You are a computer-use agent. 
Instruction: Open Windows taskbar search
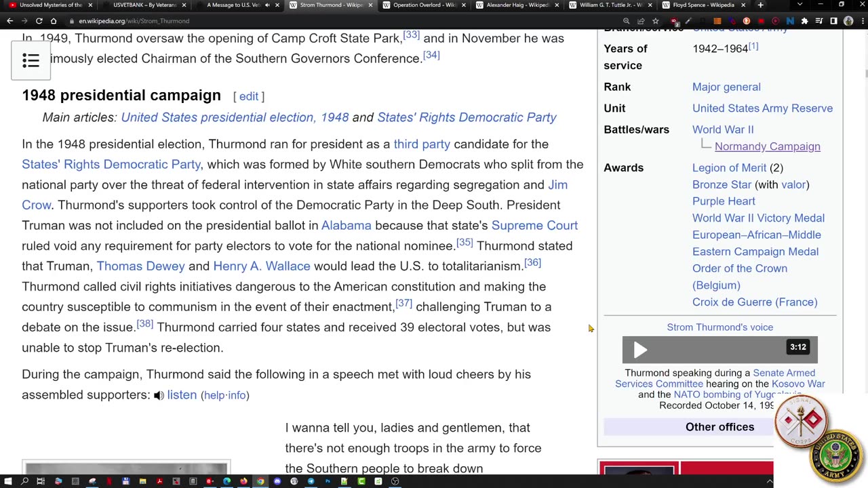(24, 481)
